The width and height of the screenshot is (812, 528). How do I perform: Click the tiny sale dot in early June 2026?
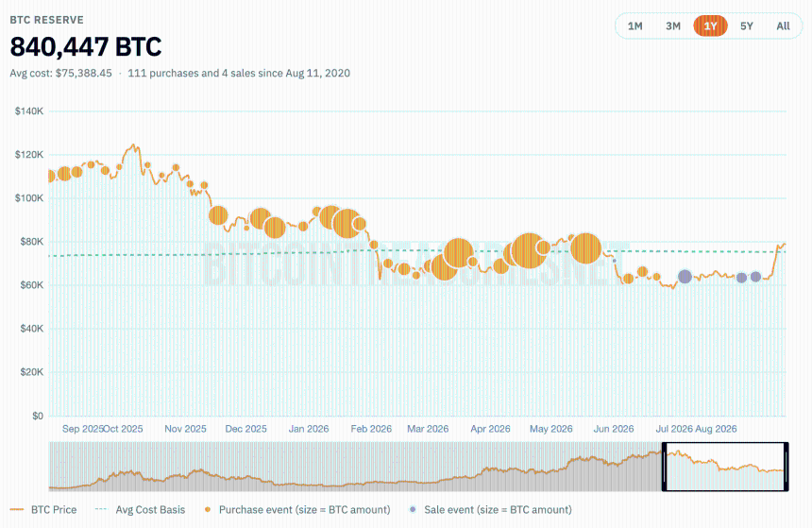(615, 261)
